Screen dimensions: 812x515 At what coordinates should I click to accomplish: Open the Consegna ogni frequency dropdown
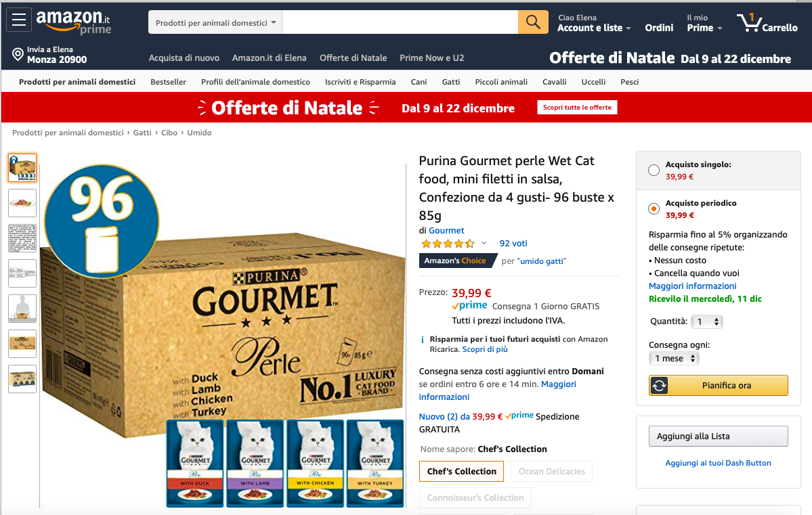pyautogui.click(x=674, y=358)
